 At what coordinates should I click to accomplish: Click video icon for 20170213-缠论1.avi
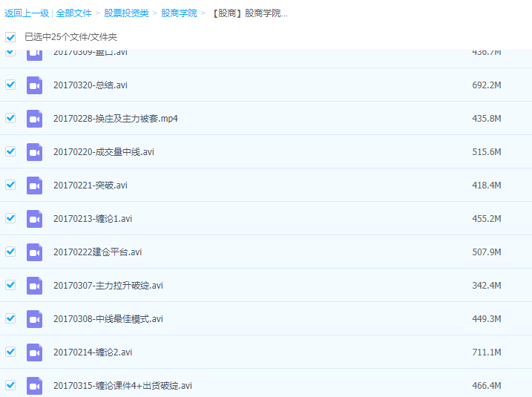click(34, 218)
